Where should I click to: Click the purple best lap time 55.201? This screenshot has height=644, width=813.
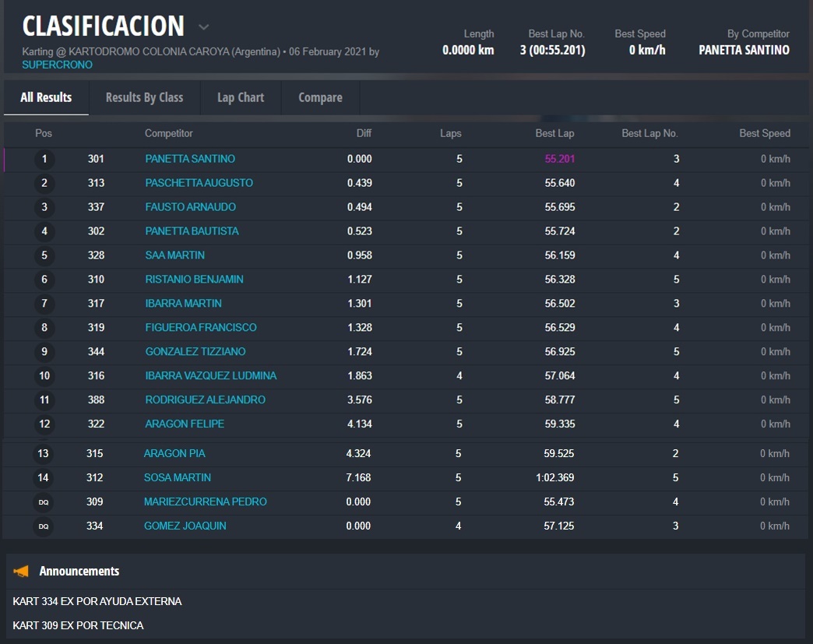(x=559, y=159)
